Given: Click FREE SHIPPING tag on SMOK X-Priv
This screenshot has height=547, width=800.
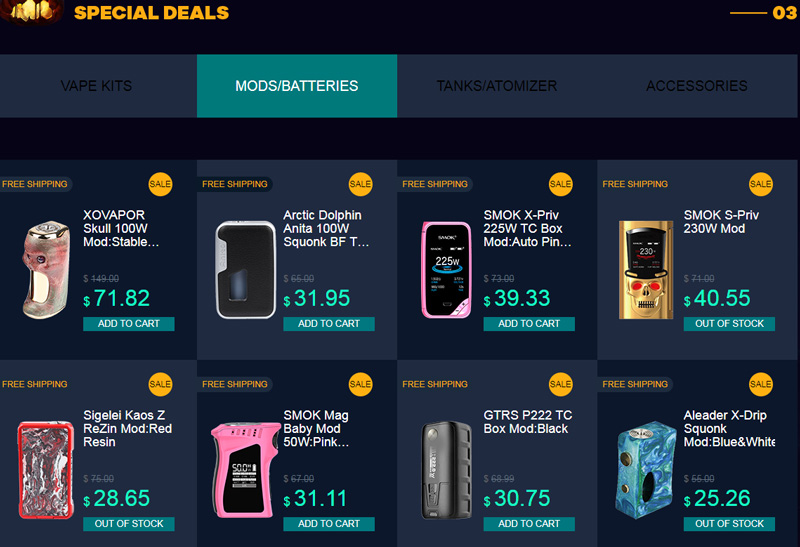Looking at the screenshot, I should [x=435, y=184].
